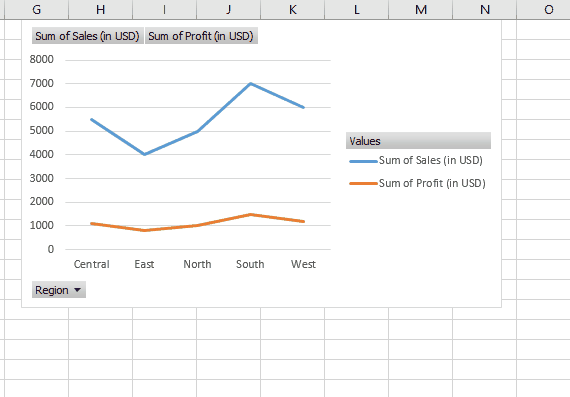Open the Region filter dropdown
Screen dimensions: 570x397
(x=59, y=290)
